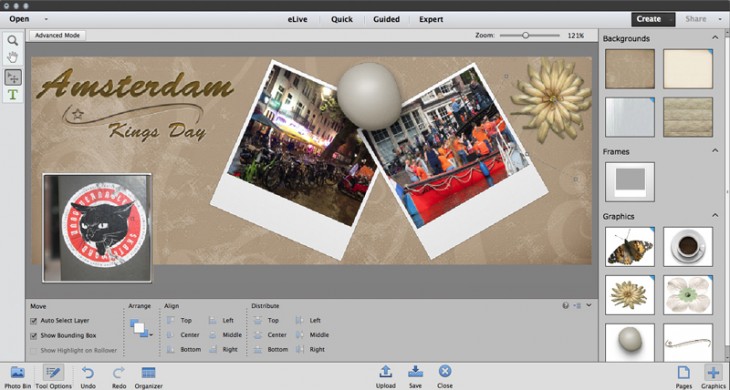Click the Redo arrow

119,377
